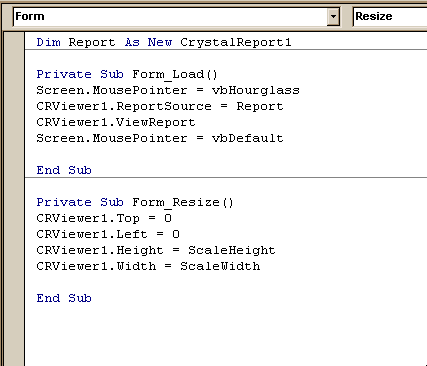This screenshot has height=366, width=427.
Task: Click empty code area below End Sub
Action: (x=226, y=335)
